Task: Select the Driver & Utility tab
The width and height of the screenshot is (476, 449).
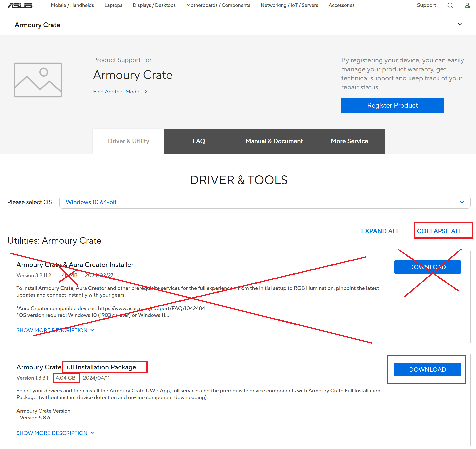Action: pyautogui.click(x=128, y=141)
